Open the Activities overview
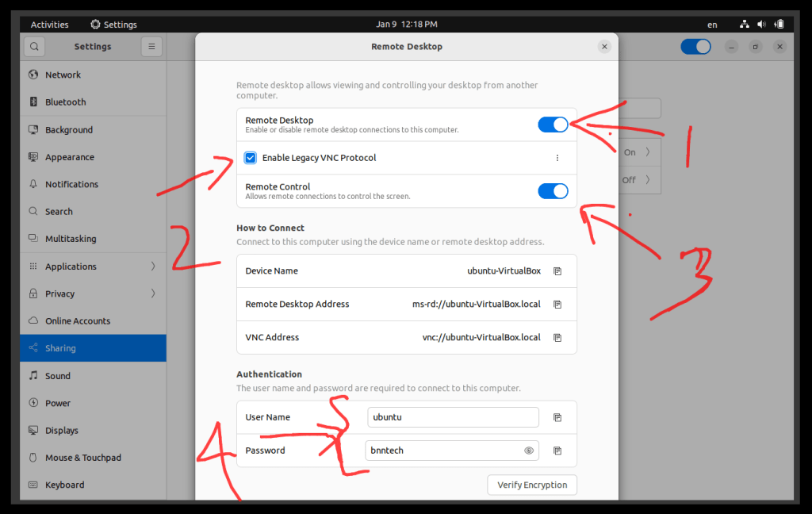The height and width of the screenshot is (514, 812). tap(49, 25)
